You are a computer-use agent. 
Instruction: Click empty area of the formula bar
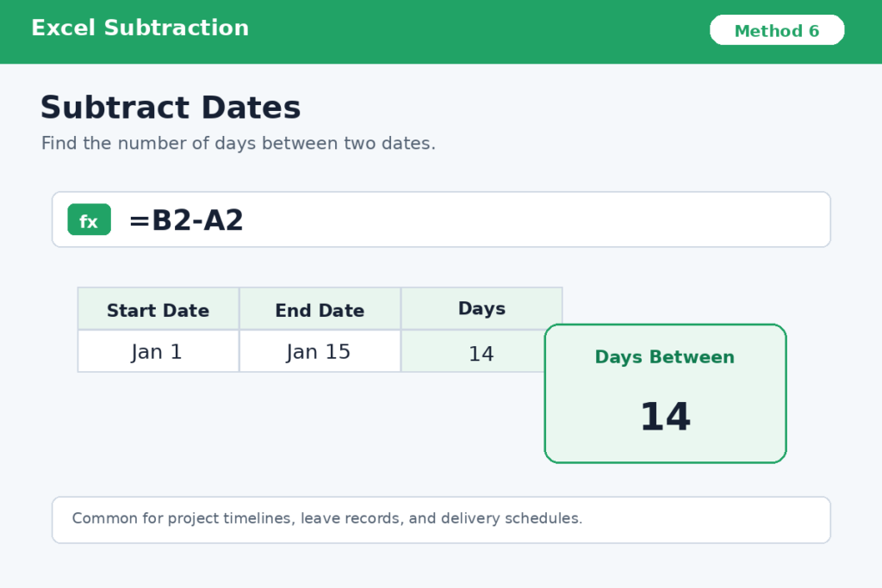534,220
